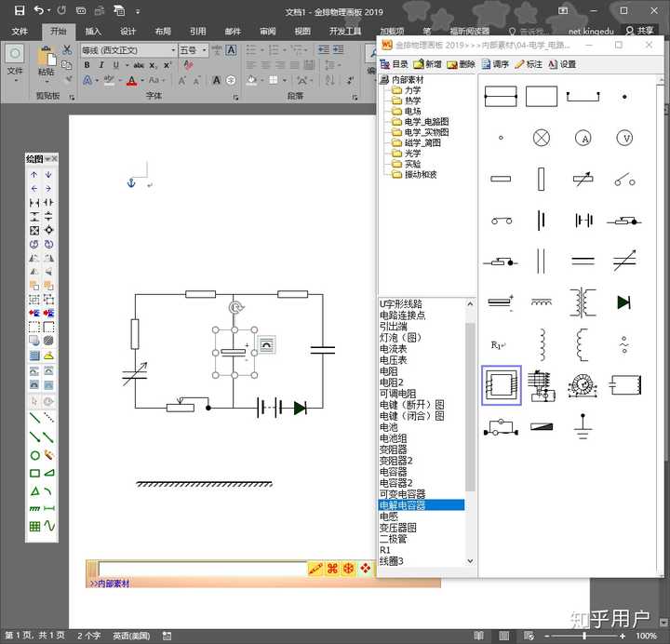Viewport: 670px width, 644px height.
Task: Click the search input in orange bar
Action: pos(203,569)
